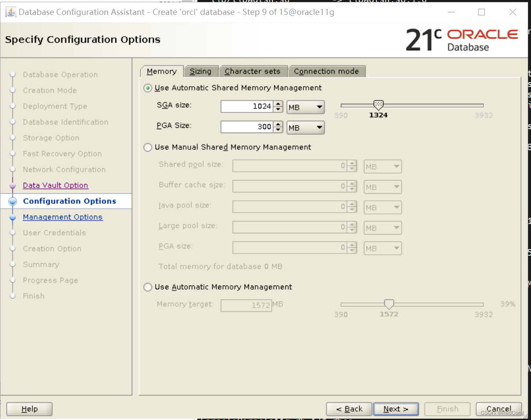Image resolution: width=531 pixels, height=420 pixels.
Task: Open the Data Vault Option step link
Action: (55, 185)
